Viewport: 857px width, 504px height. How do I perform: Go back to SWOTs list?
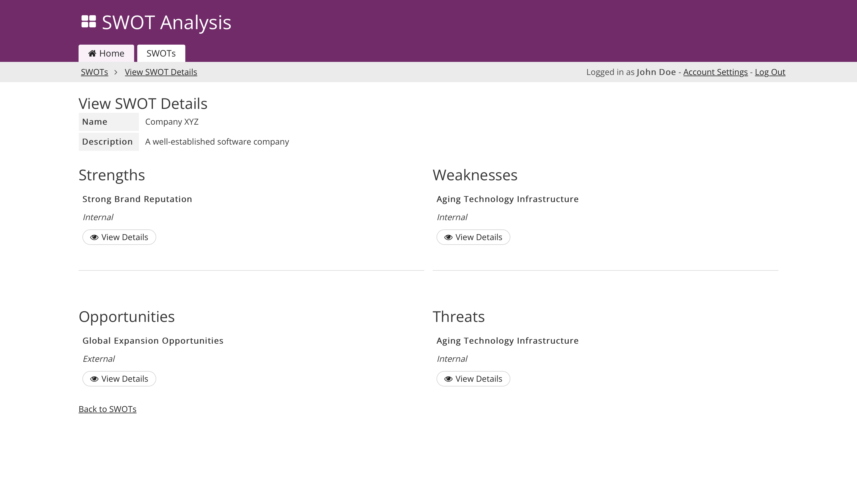coord(107,409)
